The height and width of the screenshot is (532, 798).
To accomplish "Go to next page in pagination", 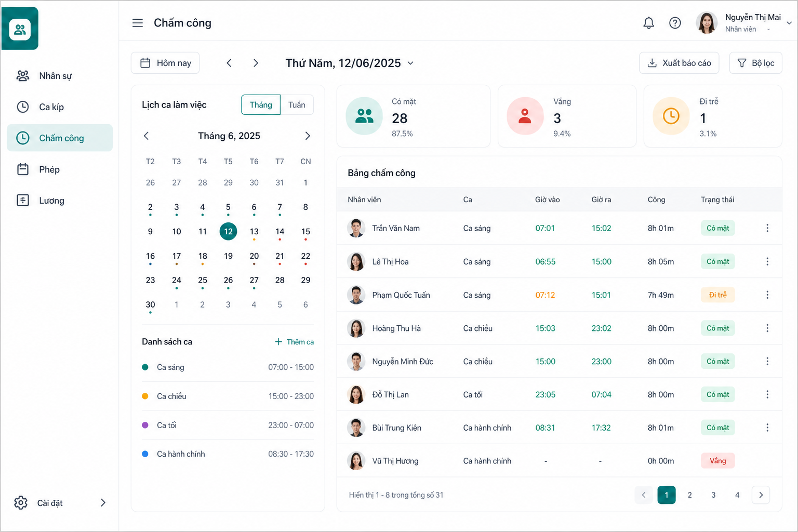I will click(x=761, y=495).
